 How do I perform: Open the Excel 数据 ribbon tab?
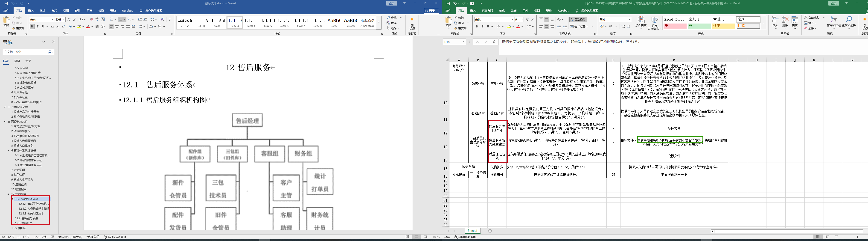(513, 11)
